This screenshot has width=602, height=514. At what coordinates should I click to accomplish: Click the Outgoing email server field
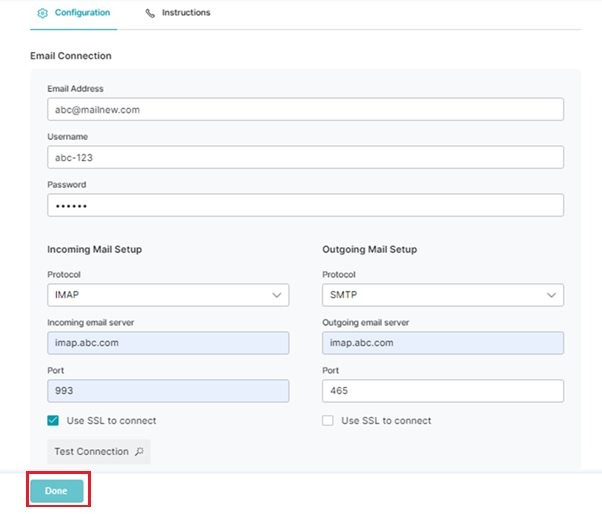(443, 343)
